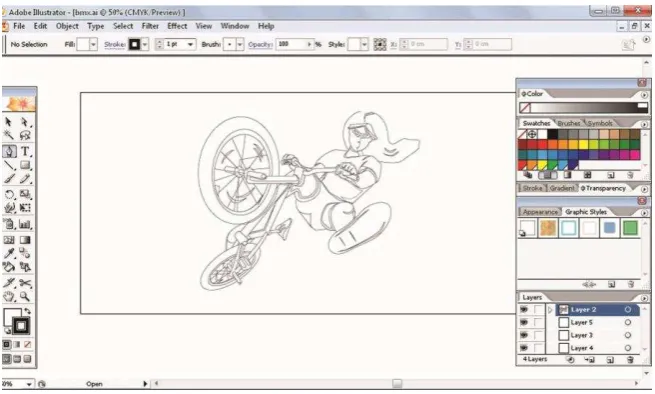Click the grayscale ramp in Color panel
Viewport: 655px width, 394px height.
point(589,107)
